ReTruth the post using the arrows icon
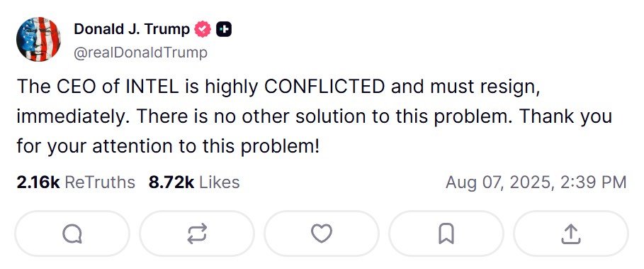 tap(197, 234)
